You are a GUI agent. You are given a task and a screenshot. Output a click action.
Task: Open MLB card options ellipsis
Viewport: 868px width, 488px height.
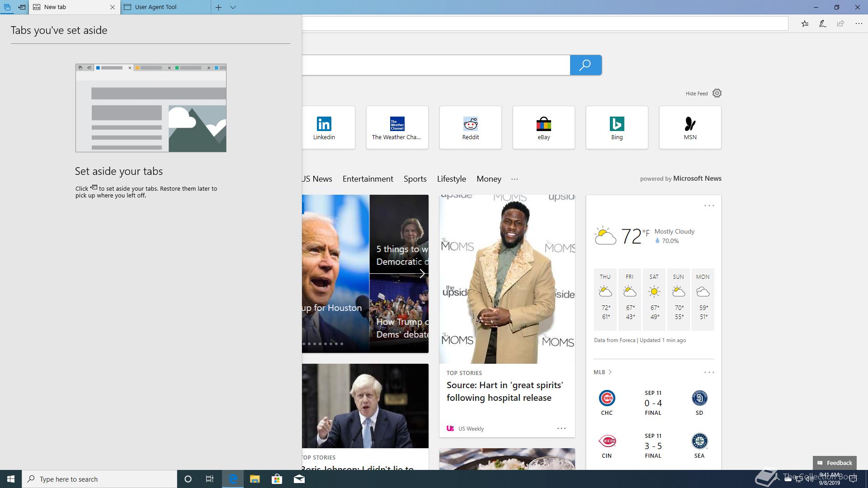(x=709, y=372)
